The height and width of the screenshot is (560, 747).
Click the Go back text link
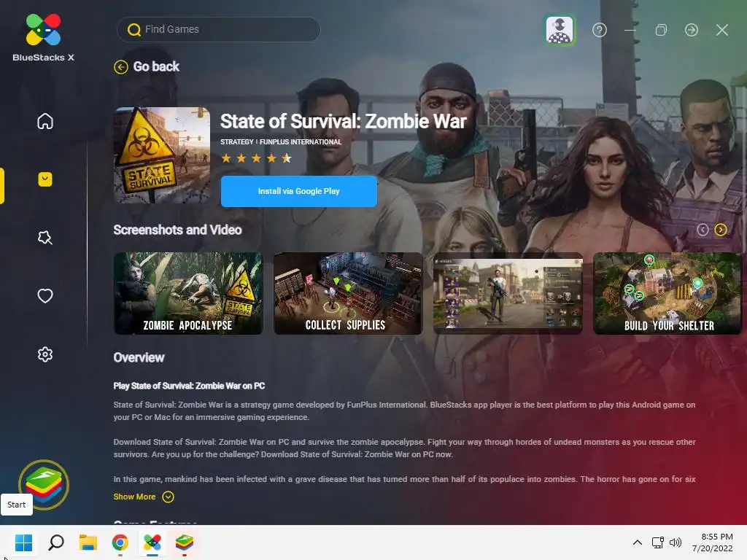click(x=156, y=66)
